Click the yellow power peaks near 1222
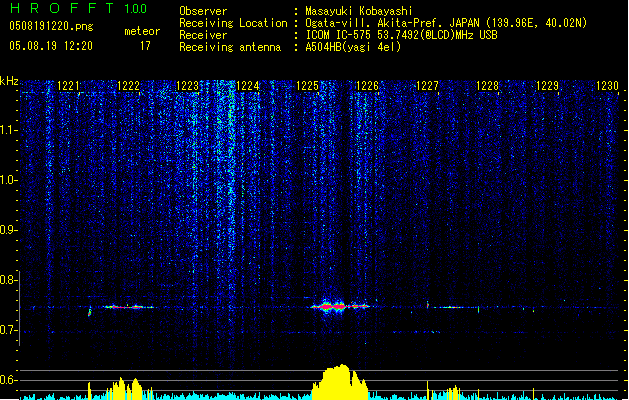 pyautogui.click(x=128, y=388)
